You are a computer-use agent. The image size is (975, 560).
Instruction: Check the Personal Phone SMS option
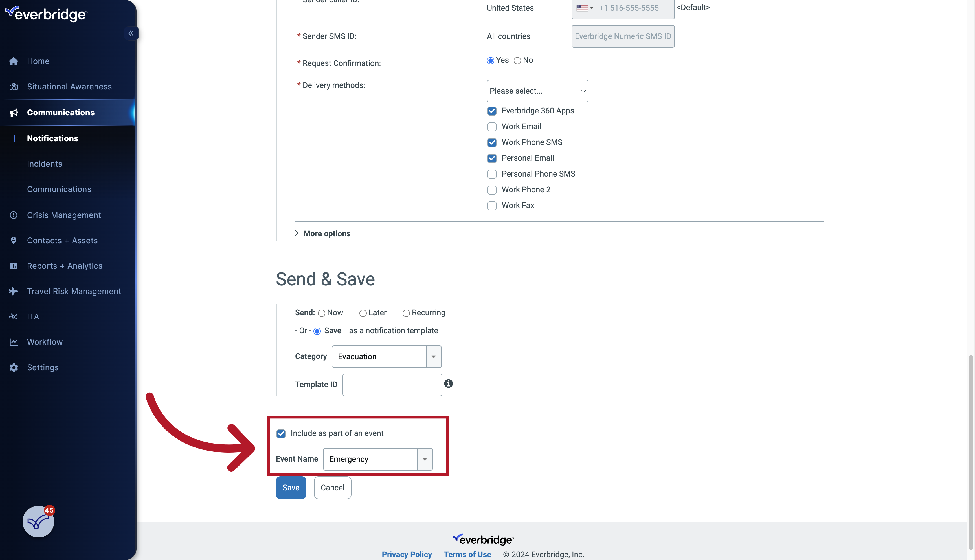coord(492,174)
